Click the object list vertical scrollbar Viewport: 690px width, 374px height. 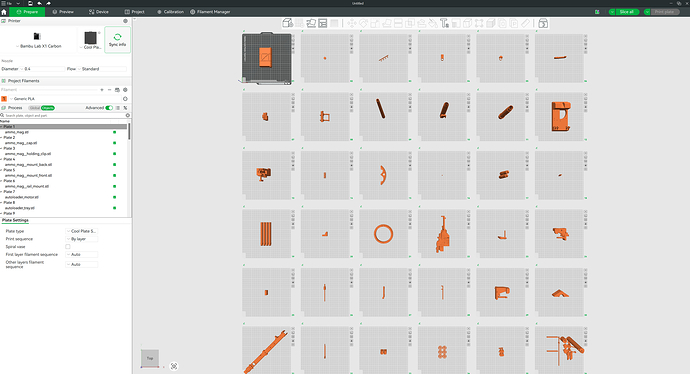coord(129,131)
